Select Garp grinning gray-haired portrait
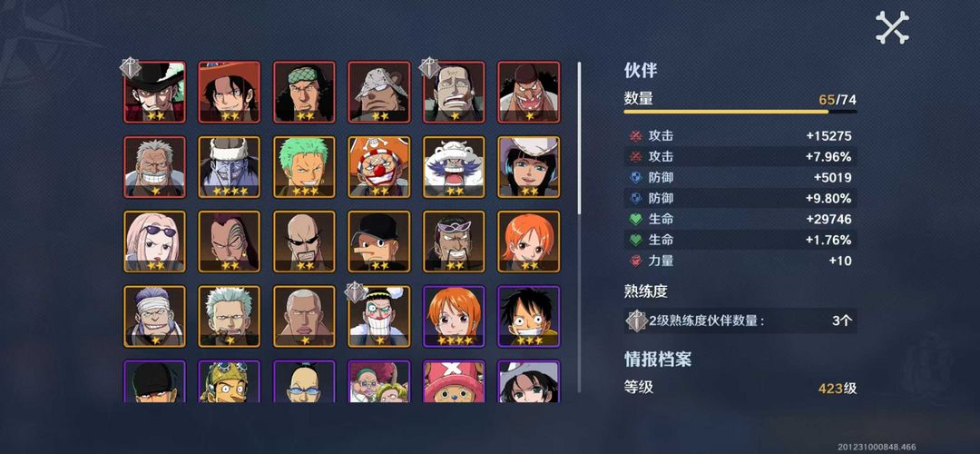 (154, 167)
